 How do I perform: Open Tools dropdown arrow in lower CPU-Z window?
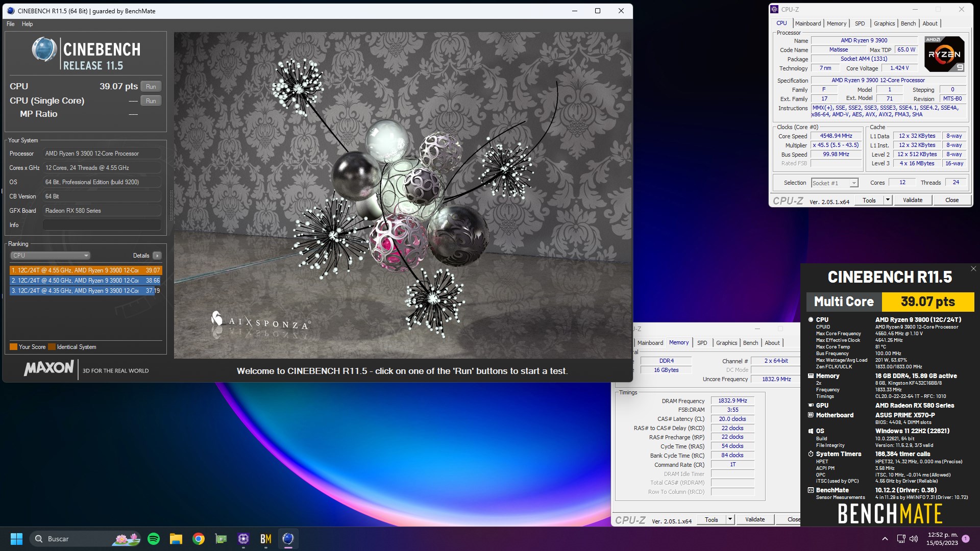(x=730, y=520)
